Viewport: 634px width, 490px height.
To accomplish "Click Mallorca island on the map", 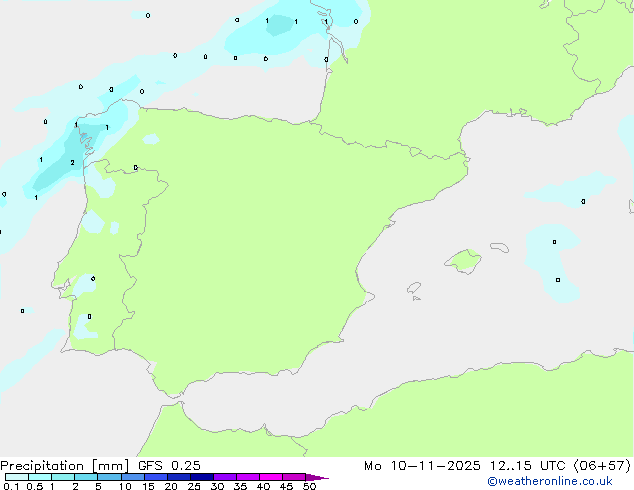I will pyautogui.click(x=463, y=262).
